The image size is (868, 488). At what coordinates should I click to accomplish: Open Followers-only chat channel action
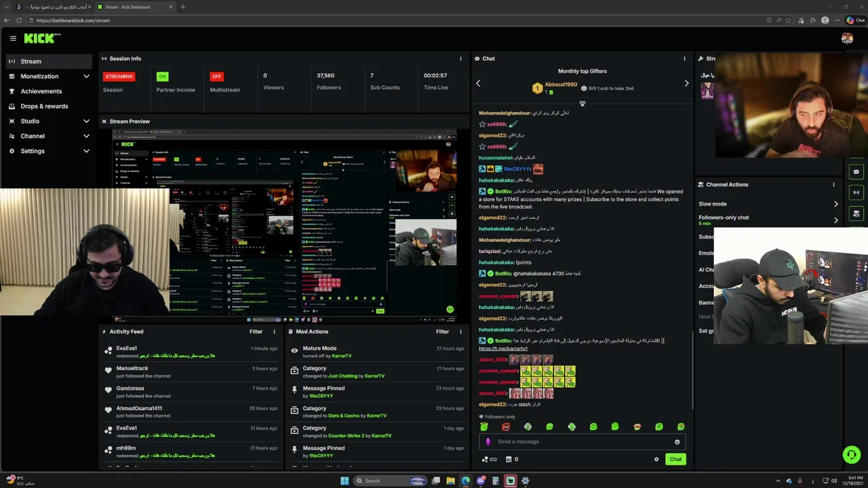768,220
